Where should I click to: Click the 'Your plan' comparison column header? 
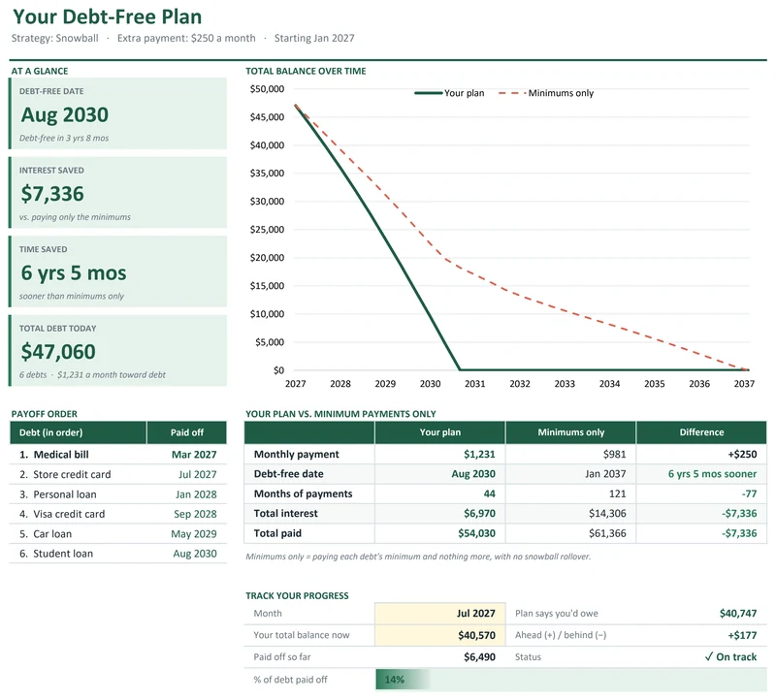(440, 432)
